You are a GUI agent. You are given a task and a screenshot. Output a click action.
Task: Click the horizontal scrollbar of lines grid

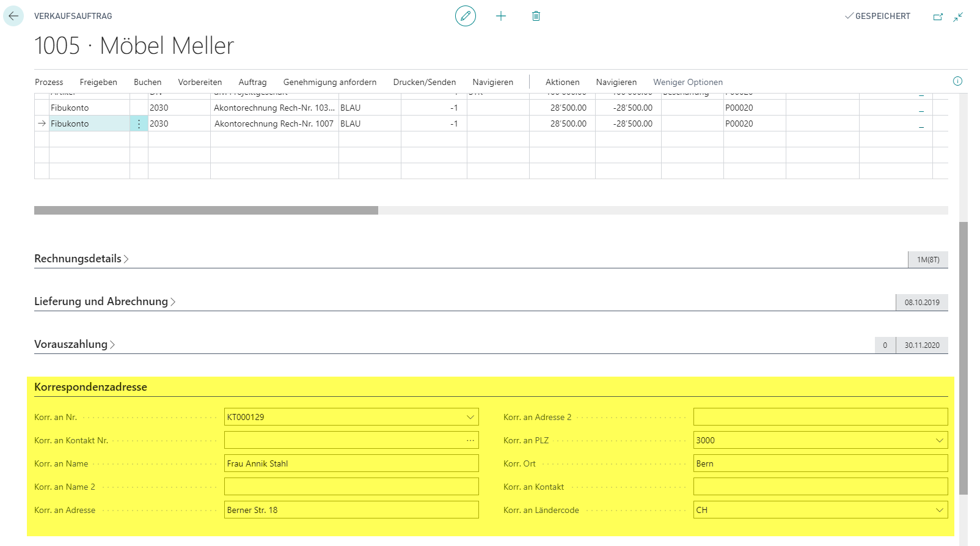click(206, 210)
